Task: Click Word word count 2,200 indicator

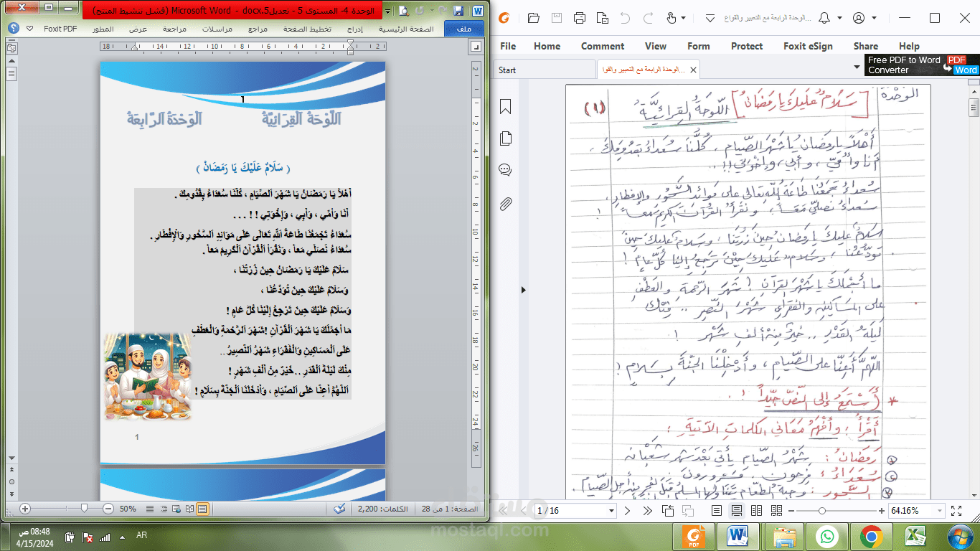Action: (x=382, y=509)
